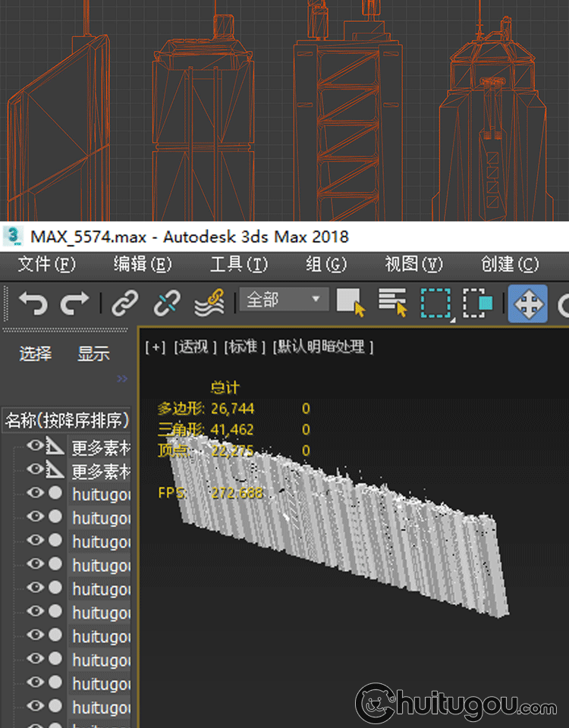Toggle visibility of the first huitugou object

35,493
